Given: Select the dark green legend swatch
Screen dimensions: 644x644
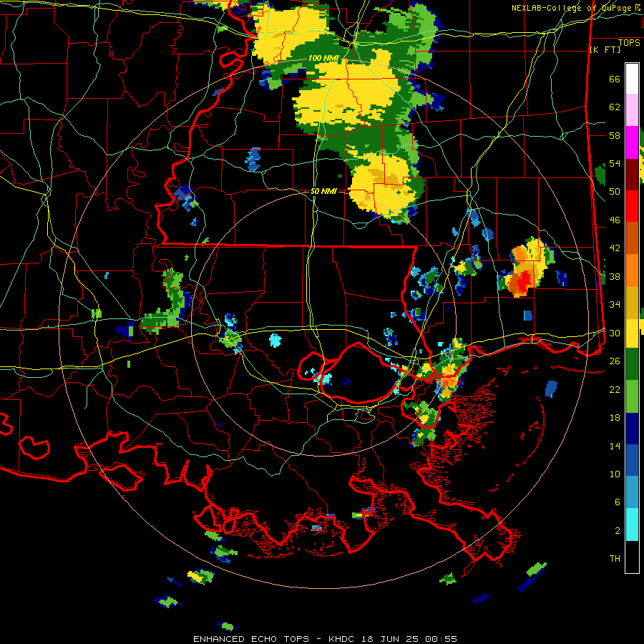Looking at the screenshot, I should tap(632, 364).
